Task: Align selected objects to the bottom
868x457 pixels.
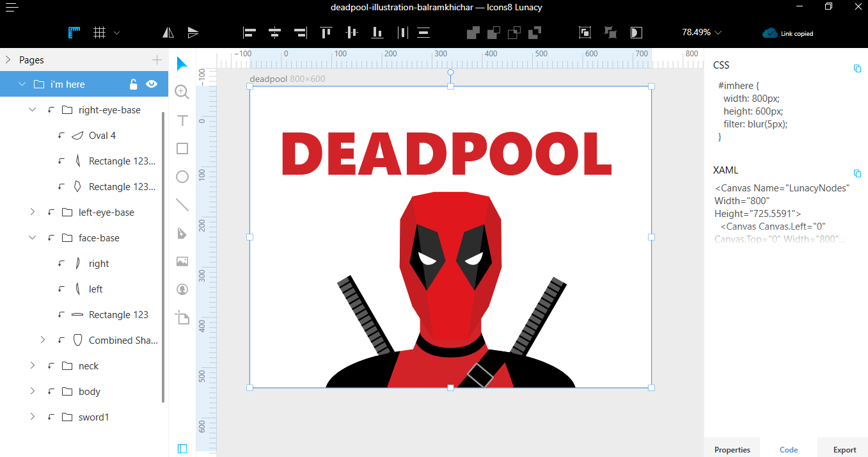Action: (x=377, y=33)
